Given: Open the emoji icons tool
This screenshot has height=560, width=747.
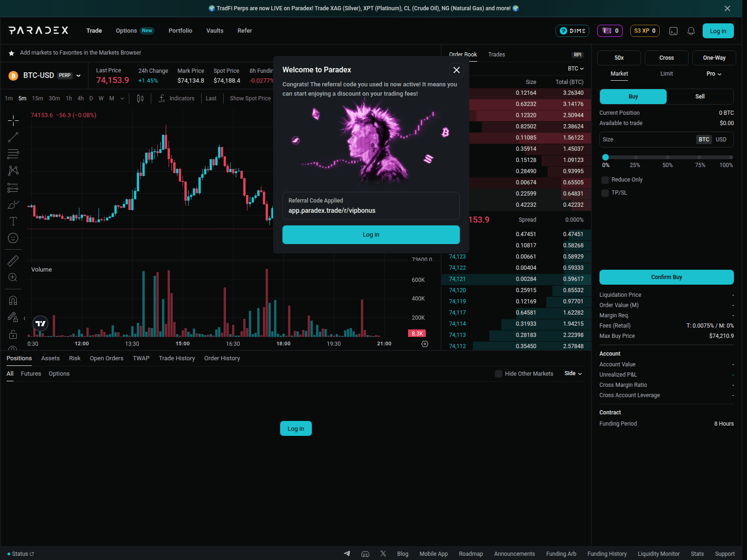Looking at the screenshot, I should (13, 238).
